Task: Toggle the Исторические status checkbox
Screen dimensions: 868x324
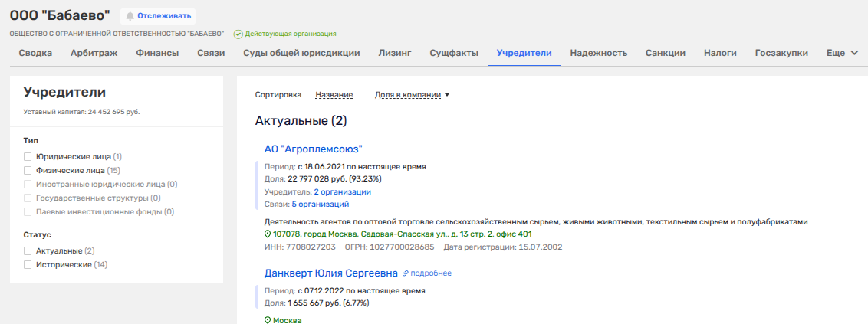Action: [x=28, y=264]
